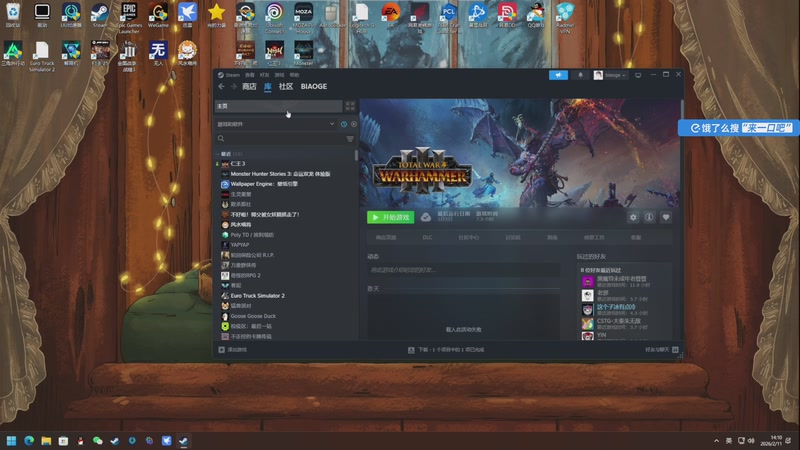The image size is (800, 450).
Task: Click the library game search field
Action: (281, 139)
